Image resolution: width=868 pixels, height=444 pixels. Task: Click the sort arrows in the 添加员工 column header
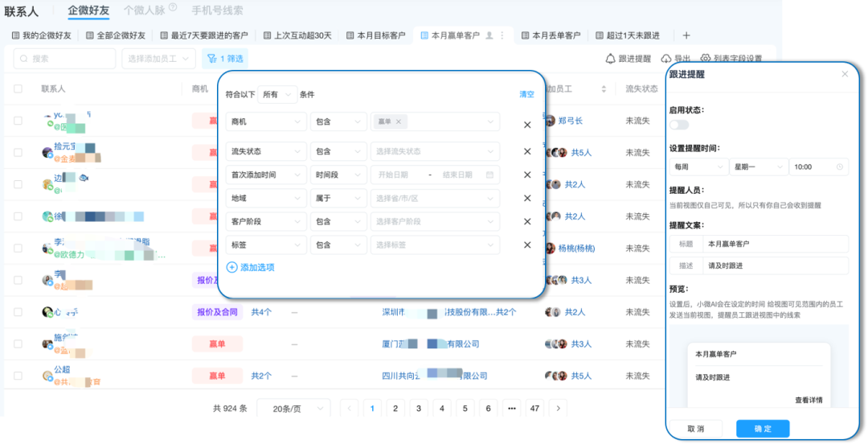pyautogui.click(x=604, y=88)
